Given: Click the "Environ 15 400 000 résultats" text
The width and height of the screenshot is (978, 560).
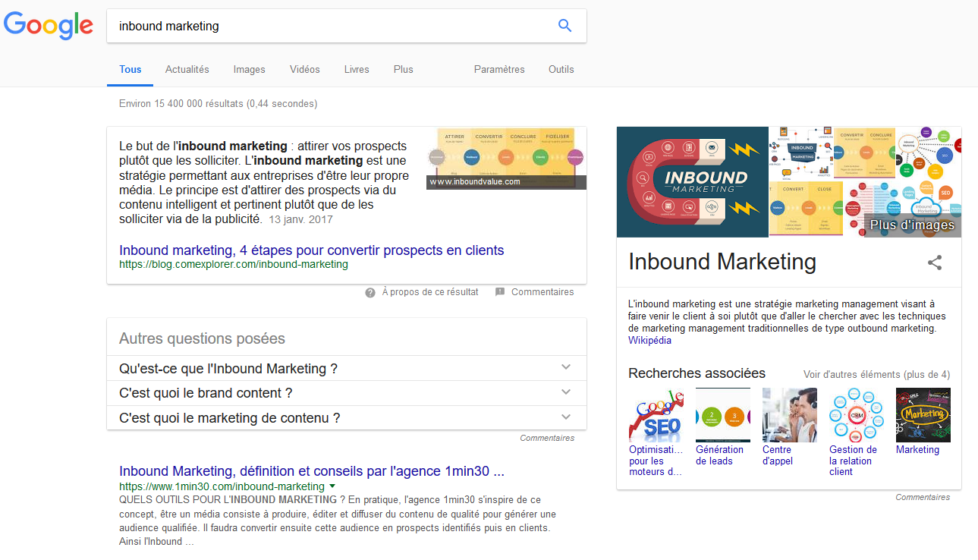Looking at the screenshot, I should click(x=219, y=103).
